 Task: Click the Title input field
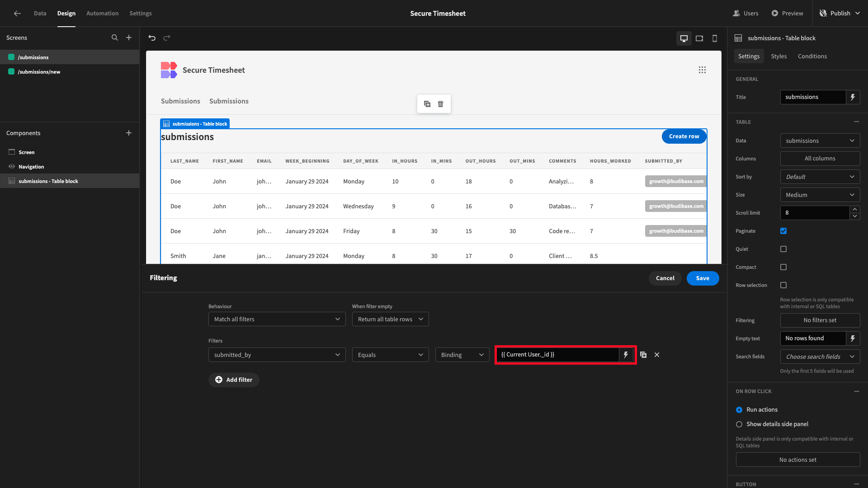coord(813,97)
